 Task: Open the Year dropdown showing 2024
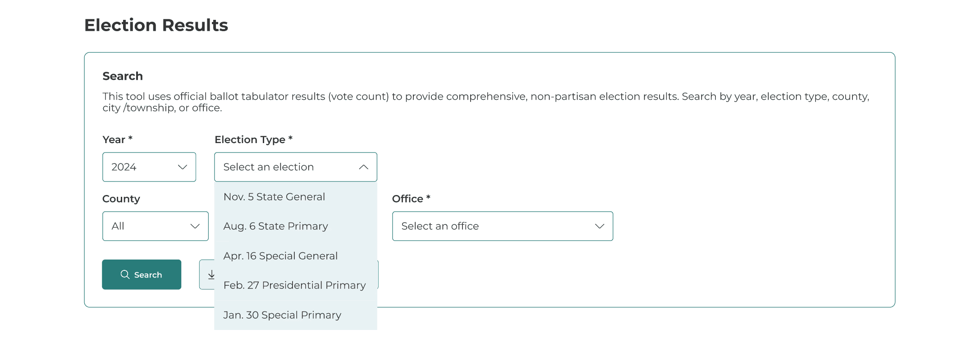[x=149, y=167]
